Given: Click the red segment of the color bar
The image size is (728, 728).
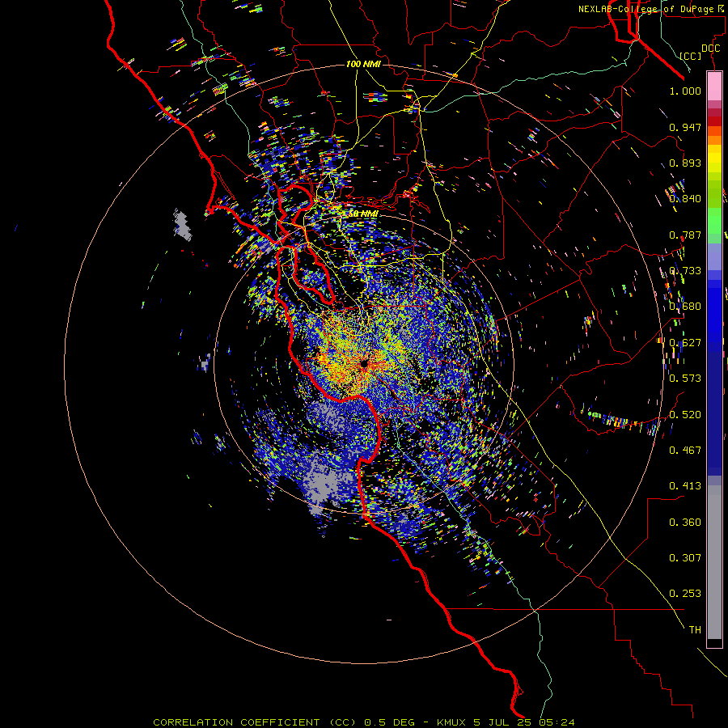Looking at the screenshot, I should 714,121.
